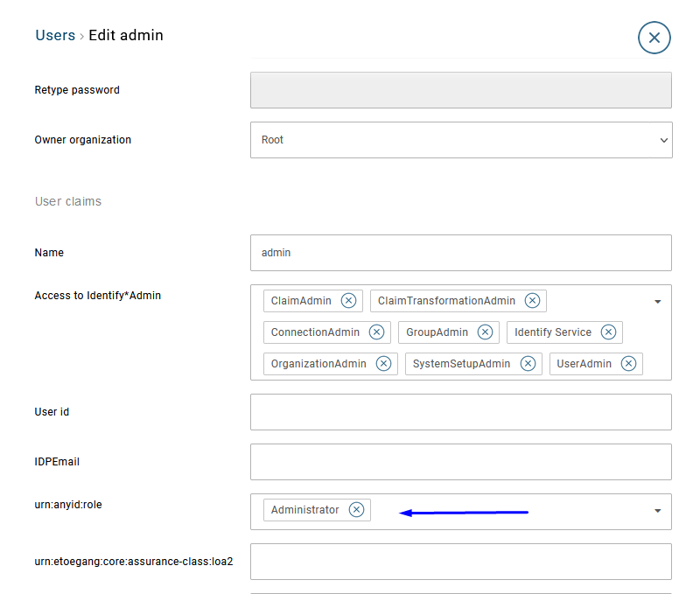Remove the ClaimAdmin tag
700x594 pixels.
point(348,301)
